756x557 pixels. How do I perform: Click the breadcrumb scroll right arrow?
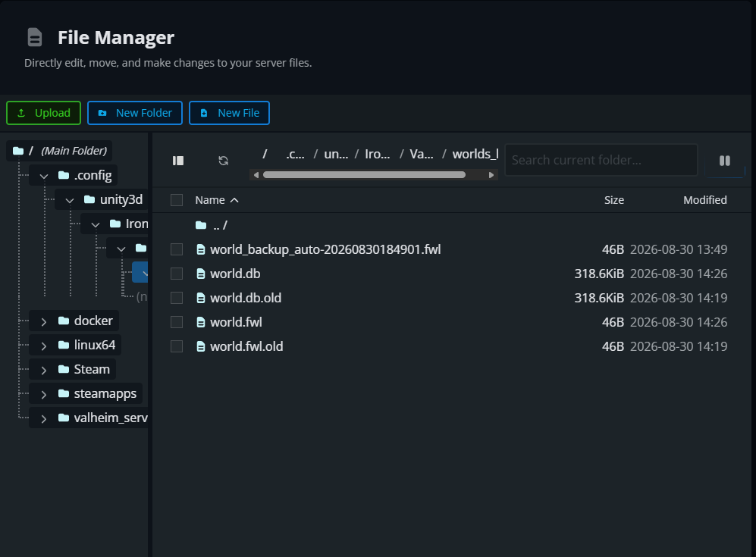tap(491, 175)
